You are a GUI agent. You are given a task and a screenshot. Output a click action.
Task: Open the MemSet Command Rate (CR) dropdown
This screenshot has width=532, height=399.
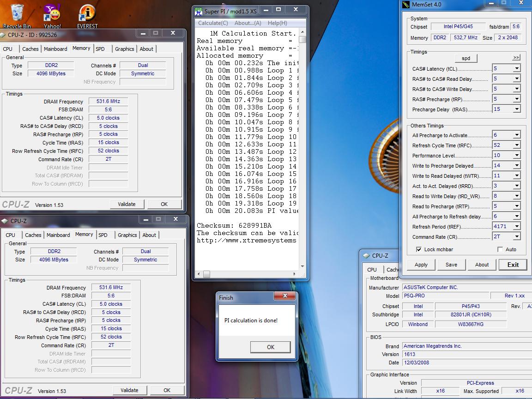coord(516,237)
